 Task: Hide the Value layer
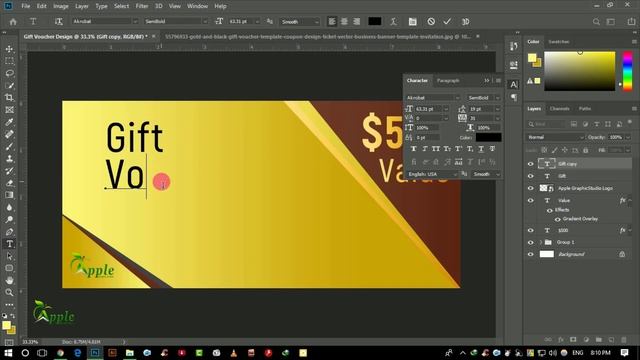click(531, 200)
